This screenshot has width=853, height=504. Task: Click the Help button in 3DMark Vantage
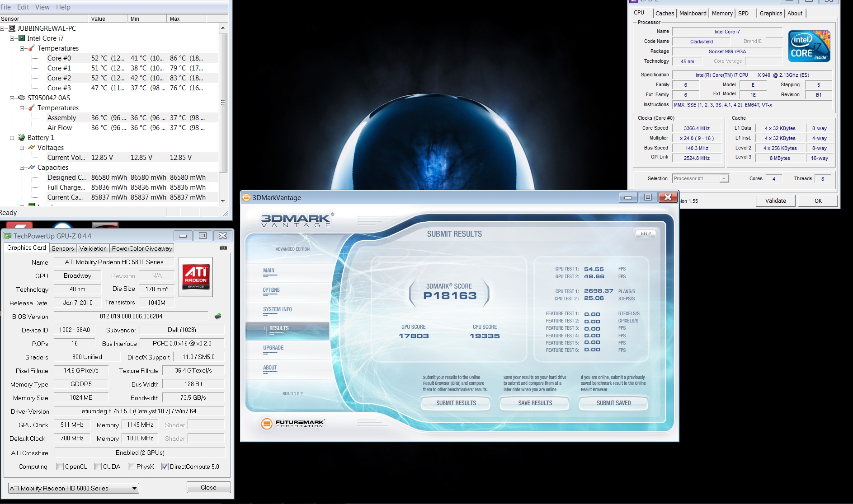click(x=646, y=234)
